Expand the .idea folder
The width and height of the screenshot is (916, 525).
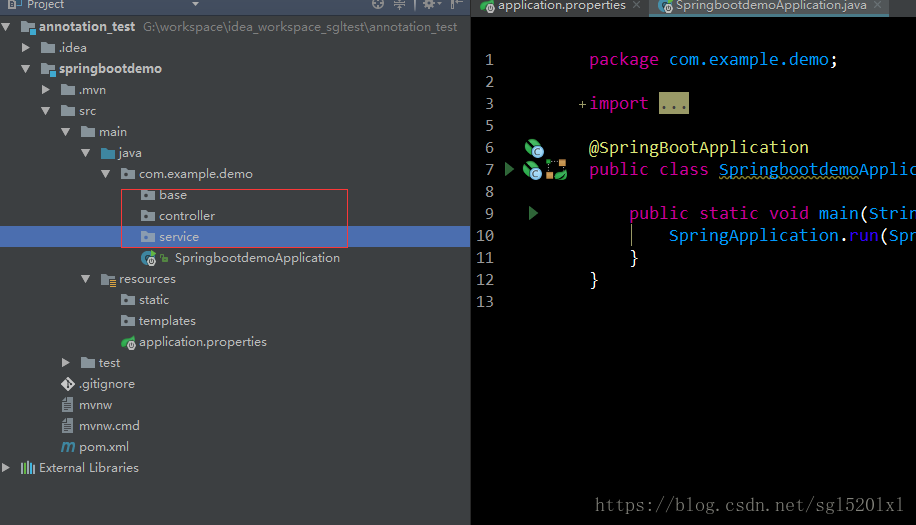26,47
